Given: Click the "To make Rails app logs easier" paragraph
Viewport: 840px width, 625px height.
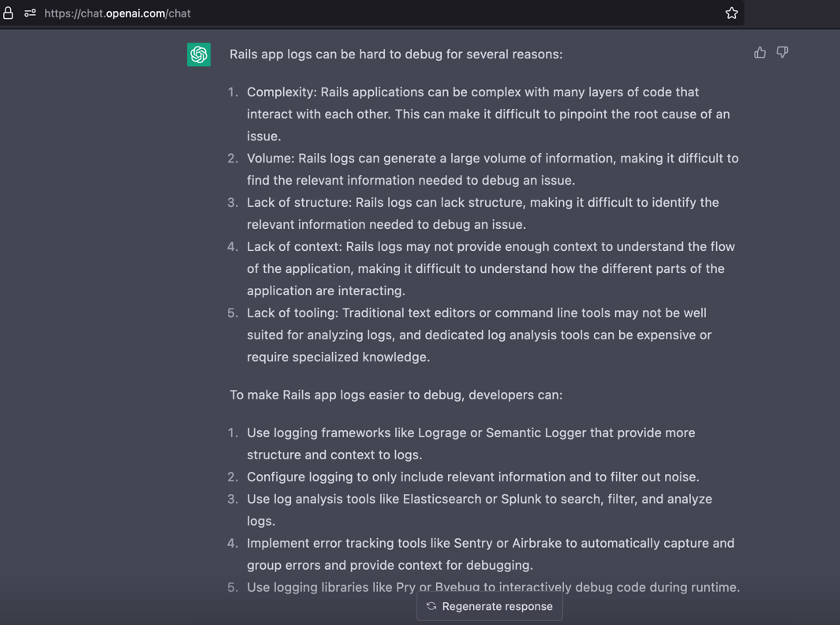Looking at the screenshot, I should (396, 395).
